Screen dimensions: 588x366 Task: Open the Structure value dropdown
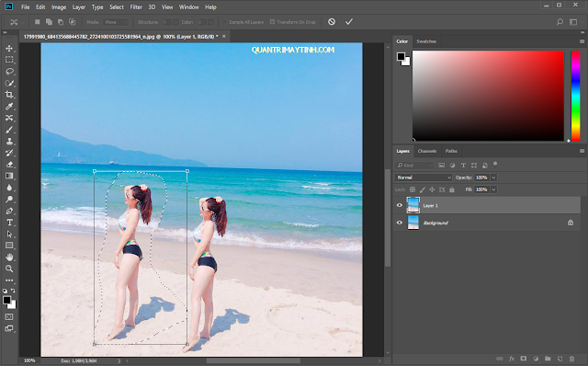point(175,22)
